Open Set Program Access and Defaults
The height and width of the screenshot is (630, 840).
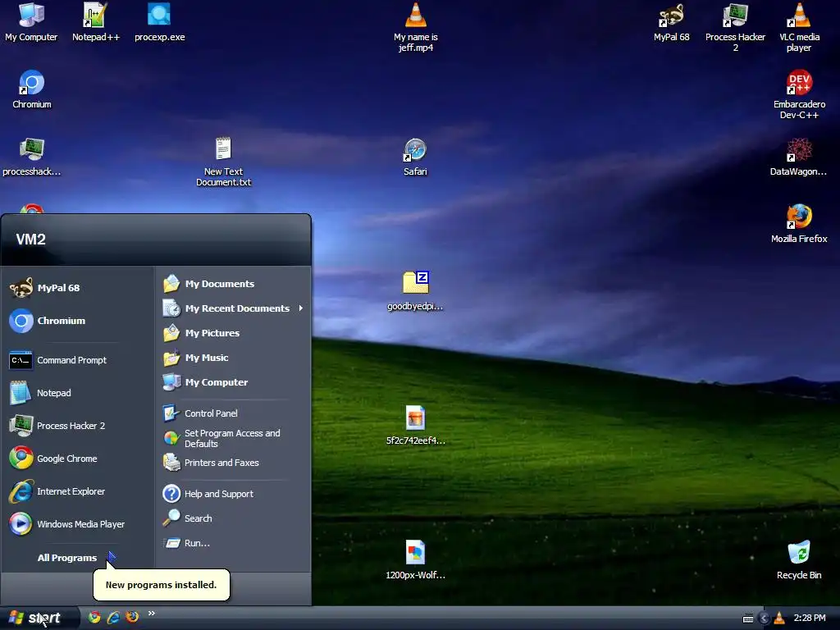tap(234, 438)
